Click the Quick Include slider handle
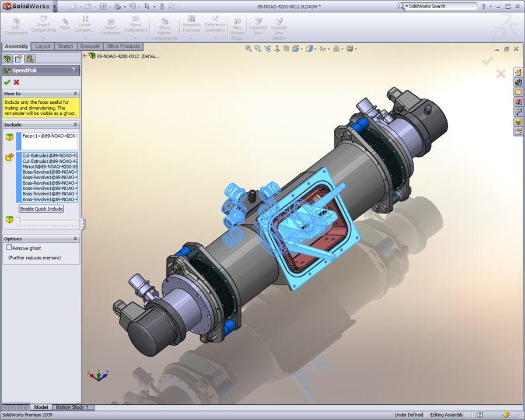The image size is (525, 420). pyautogui.click(x=19, y=220)
